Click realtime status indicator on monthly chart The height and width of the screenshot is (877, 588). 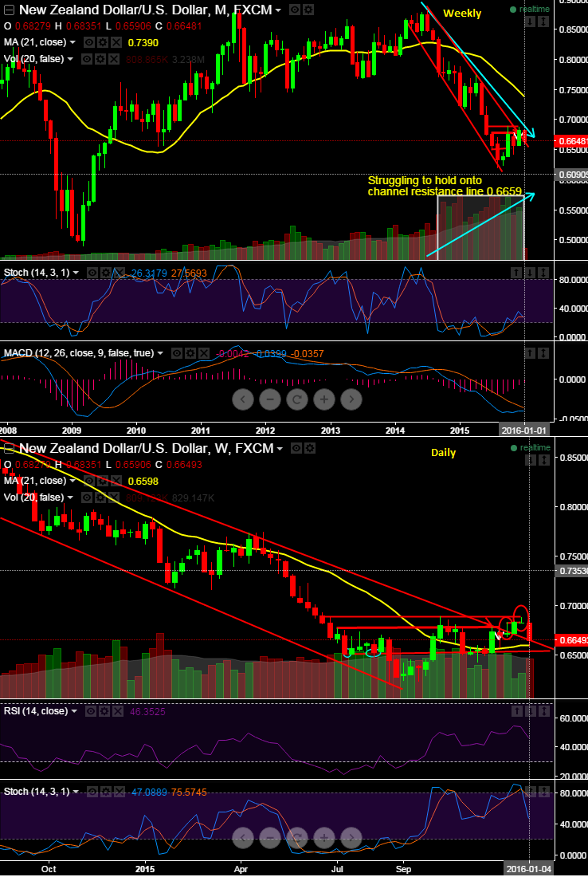click(x=530, y=10)
